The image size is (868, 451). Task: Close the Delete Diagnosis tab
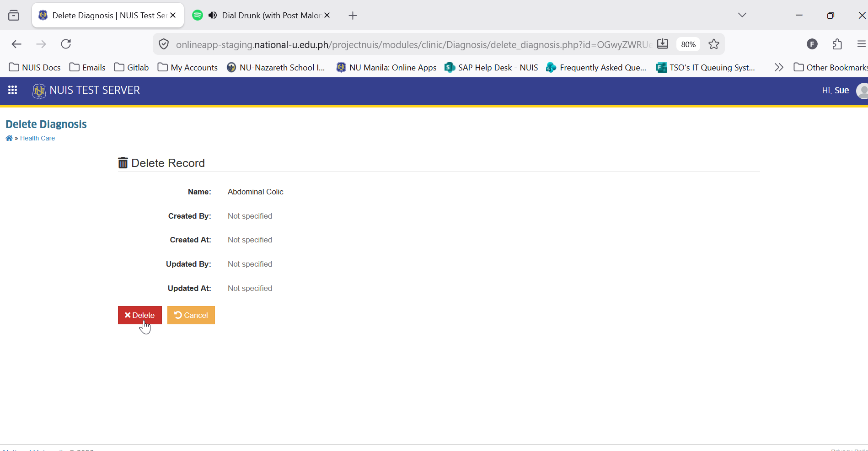[x=173, y=15]
